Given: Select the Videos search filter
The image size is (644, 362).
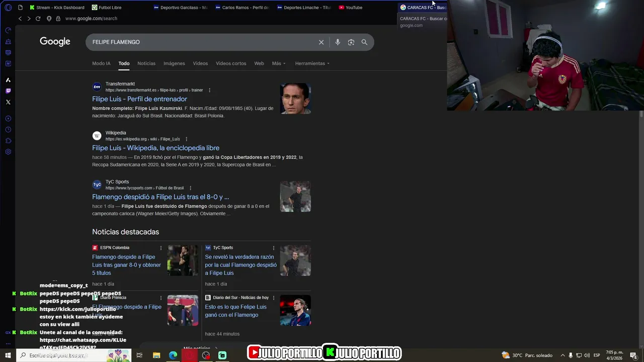Looking at the screenshot, I should coord(200,63).
